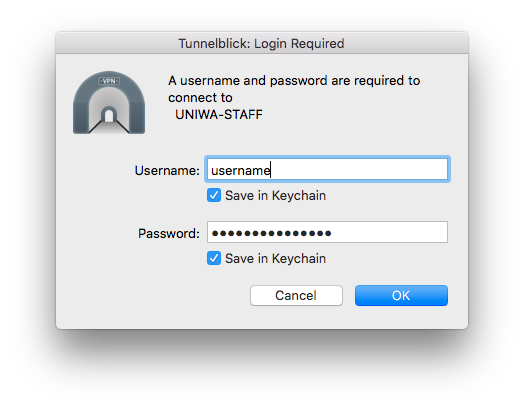Click the Username: label
The image size is (524, 409).
pos(167,170)
